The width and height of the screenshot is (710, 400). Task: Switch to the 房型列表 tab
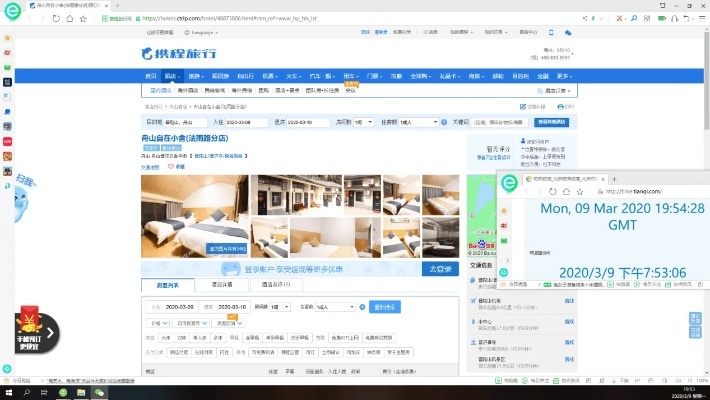[168, 285]
